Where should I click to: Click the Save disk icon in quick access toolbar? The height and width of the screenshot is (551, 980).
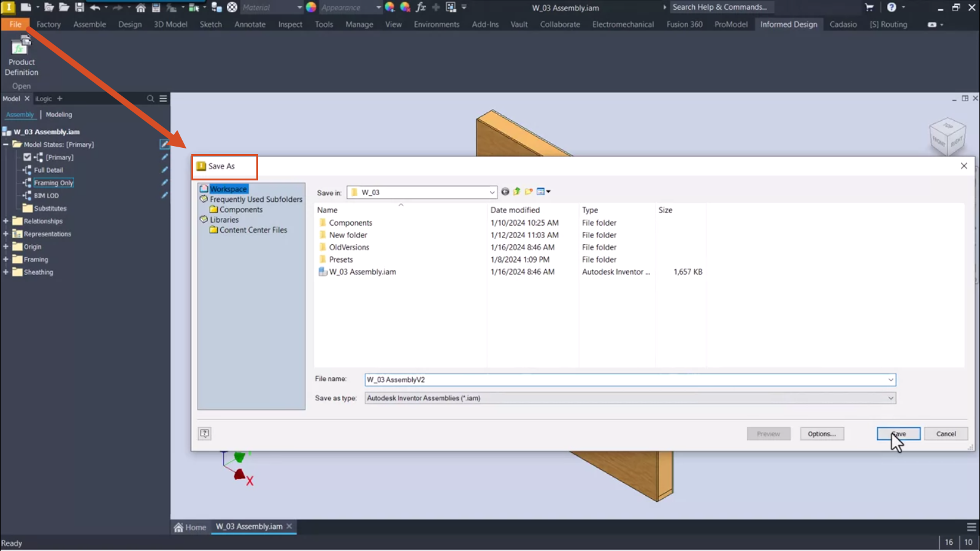(x=79, y=7)
